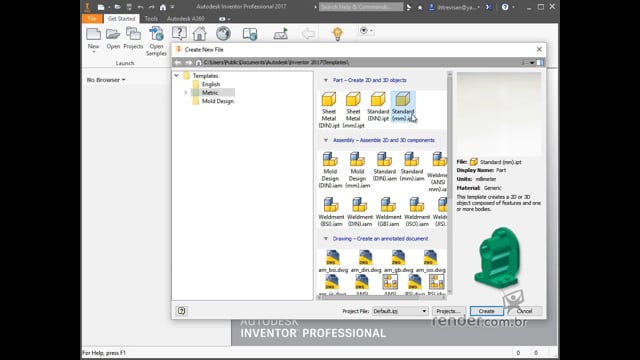Select Standard (mm).ipt part template
The image size is (640, 360).
tap(403, 107)
